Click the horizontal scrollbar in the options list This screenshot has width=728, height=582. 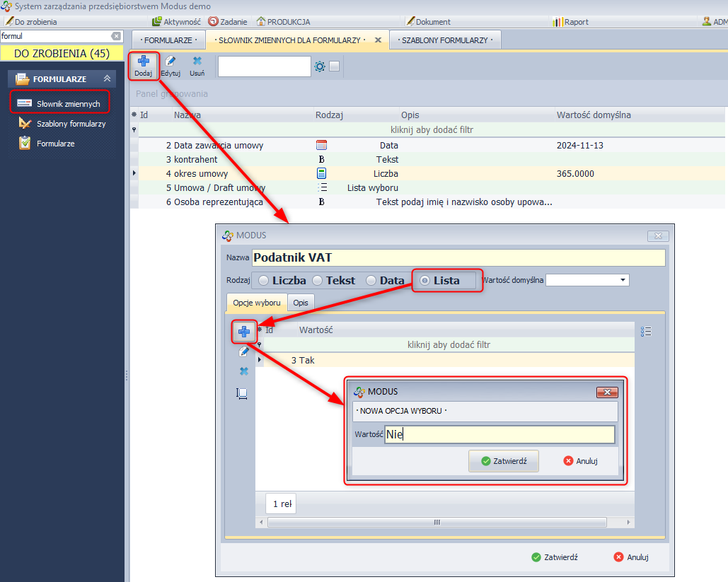(x=437, y=523)
